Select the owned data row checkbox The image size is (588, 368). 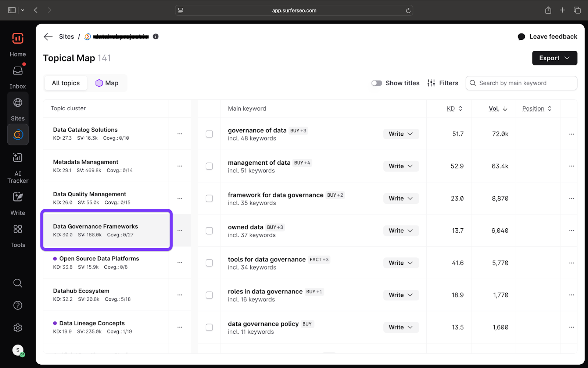pos(209,231)
